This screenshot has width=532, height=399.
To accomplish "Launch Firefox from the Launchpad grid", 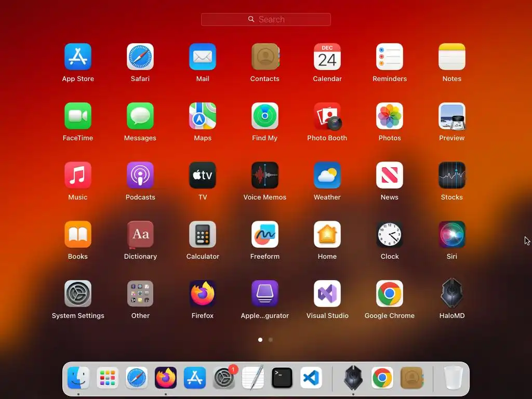I will (x=203, y=294).
